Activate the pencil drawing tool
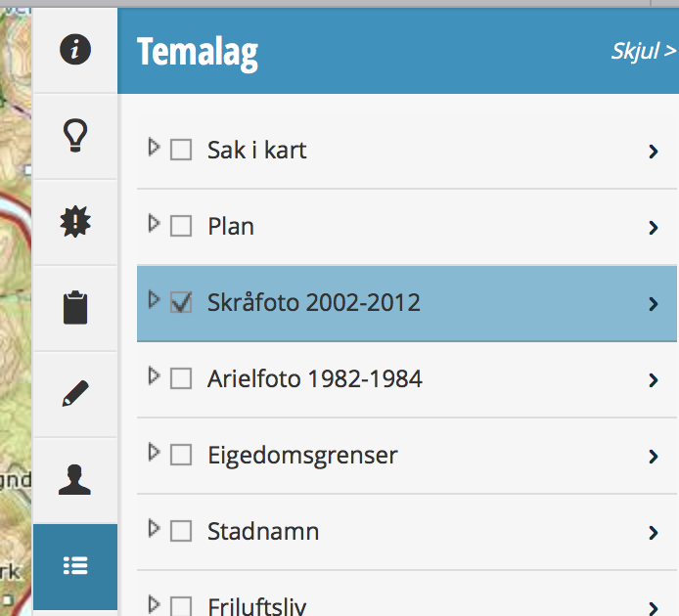This screenshot has width=679, height=616. pos(75,394)
